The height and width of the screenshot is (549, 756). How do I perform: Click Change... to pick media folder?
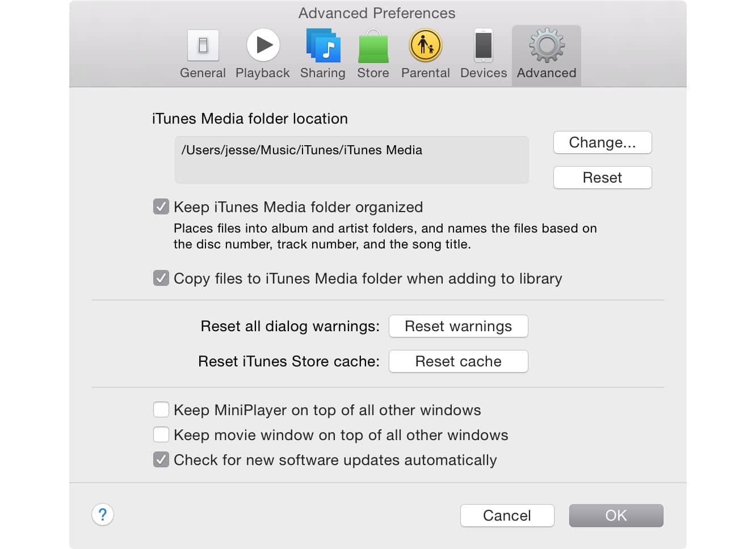tap(602, 142)
